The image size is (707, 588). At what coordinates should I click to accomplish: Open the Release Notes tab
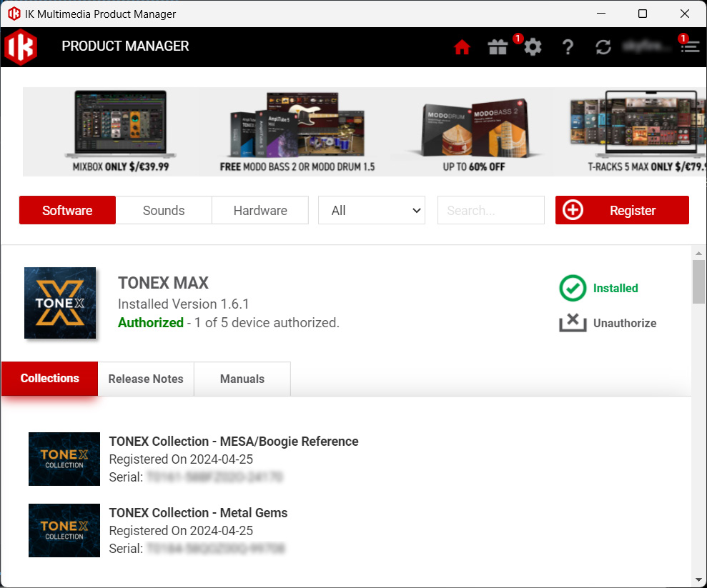[x=146, y=379]
